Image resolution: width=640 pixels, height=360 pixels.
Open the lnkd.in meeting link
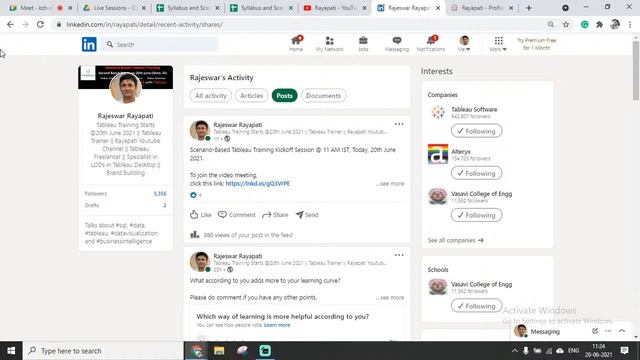(x=258, y=184)
